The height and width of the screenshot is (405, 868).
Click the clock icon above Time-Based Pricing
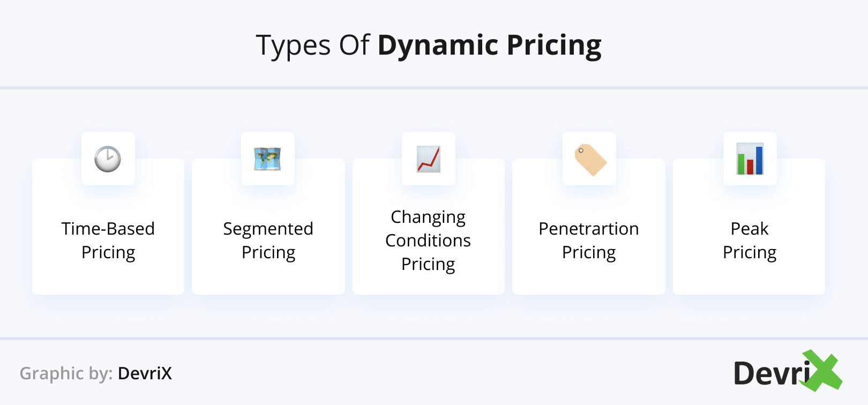[108, 159]
